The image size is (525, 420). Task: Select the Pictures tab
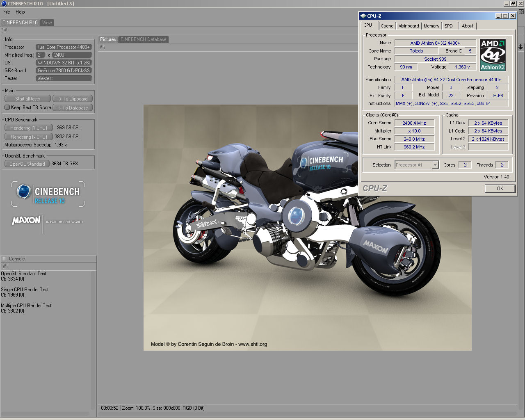[x=108, y=39]
